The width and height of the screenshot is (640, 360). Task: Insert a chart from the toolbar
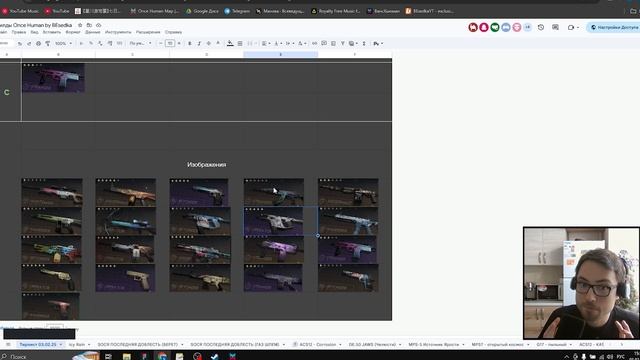tap(333, 43)
